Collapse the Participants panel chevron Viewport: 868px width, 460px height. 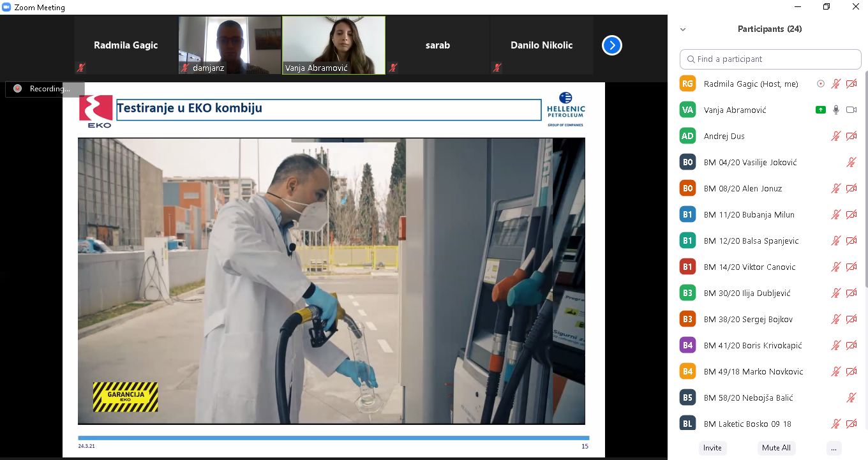click(x=683, y=29)
